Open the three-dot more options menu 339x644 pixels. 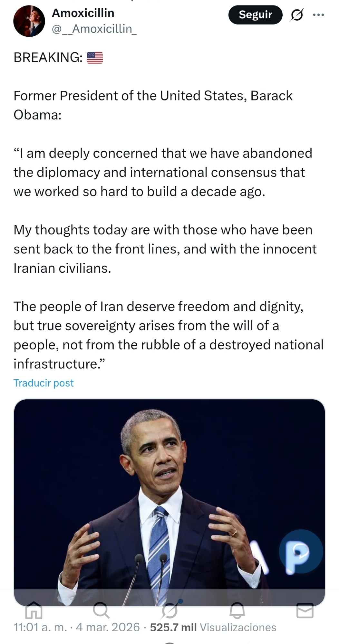318,15
